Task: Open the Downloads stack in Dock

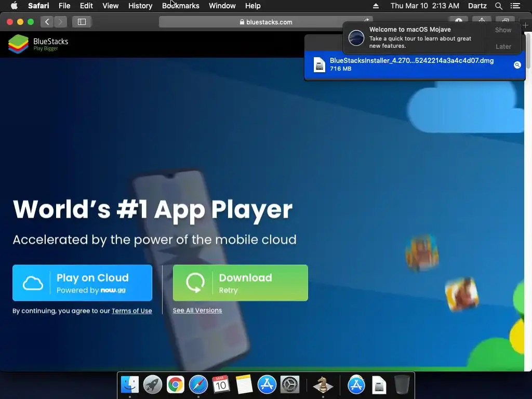Action: 379,385
